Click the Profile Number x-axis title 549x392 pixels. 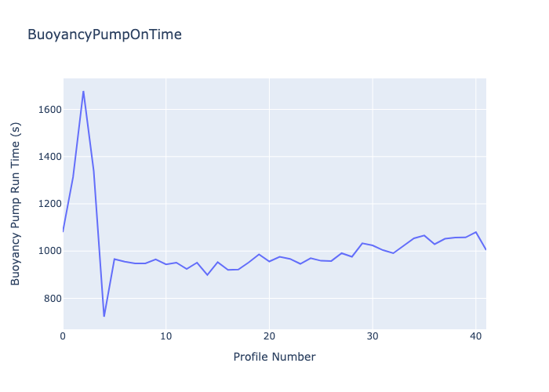coord(274,358)
